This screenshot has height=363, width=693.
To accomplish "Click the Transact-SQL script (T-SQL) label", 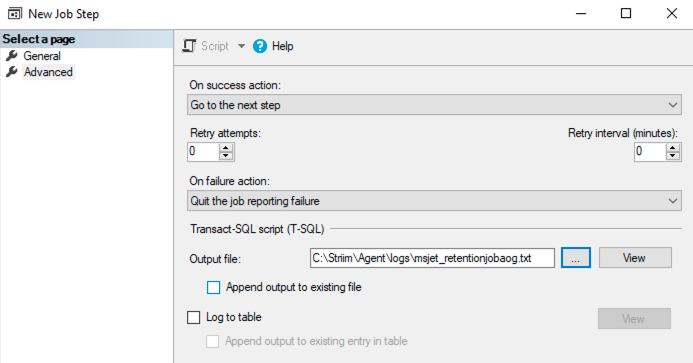I will point(257,229).
